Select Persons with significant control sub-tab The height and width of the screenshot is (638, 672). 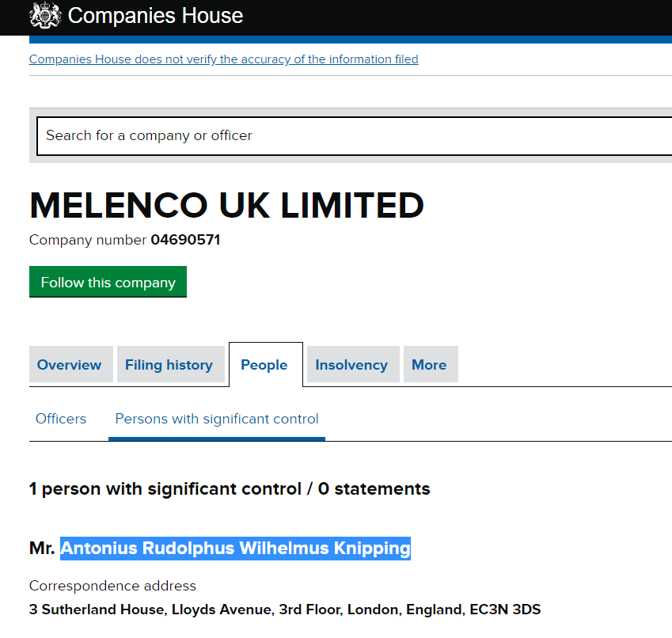click(217, 419)
